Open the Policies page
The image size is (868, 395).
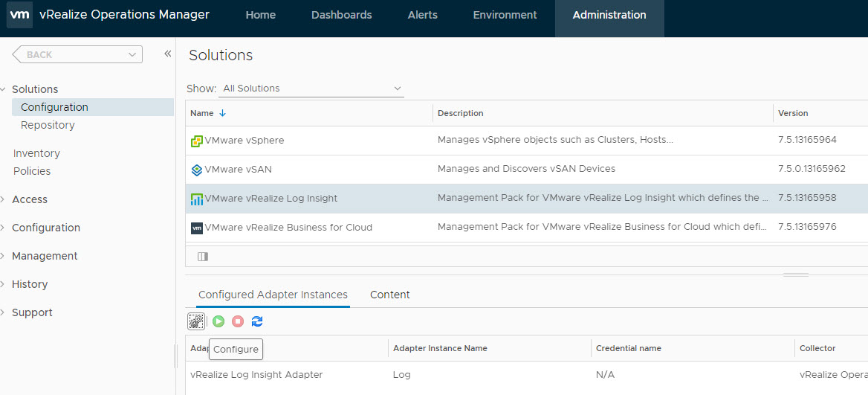(32, 171)
